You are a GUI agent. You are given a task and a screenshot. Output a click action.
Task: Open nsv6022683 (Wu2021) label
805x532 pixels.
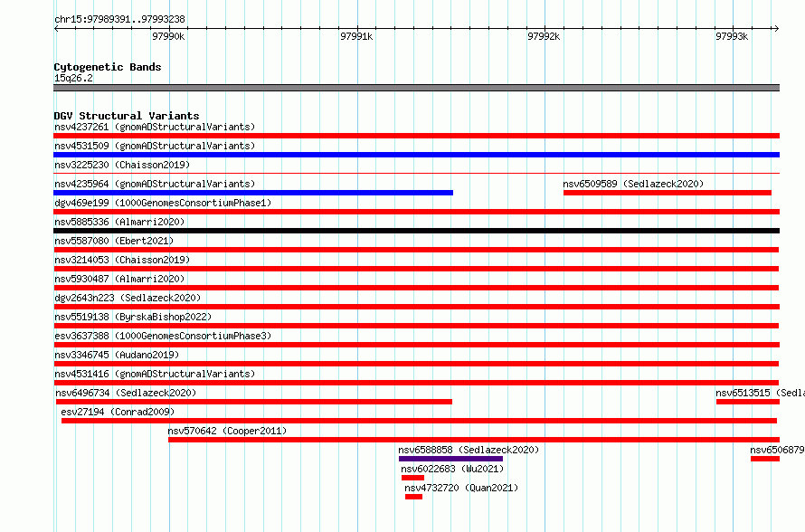point(452,469)
